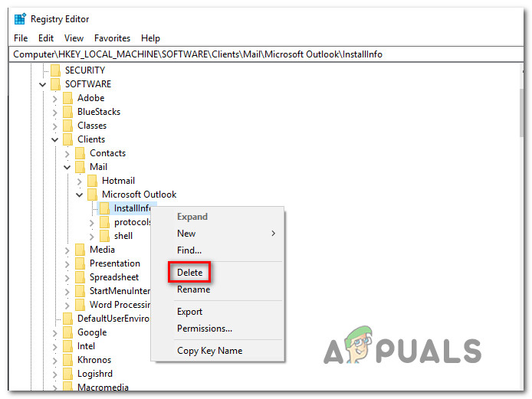Viewport: 532px width, 399px height.
Task: Choose Permissions... in the context menu
Action: (217, 329)
